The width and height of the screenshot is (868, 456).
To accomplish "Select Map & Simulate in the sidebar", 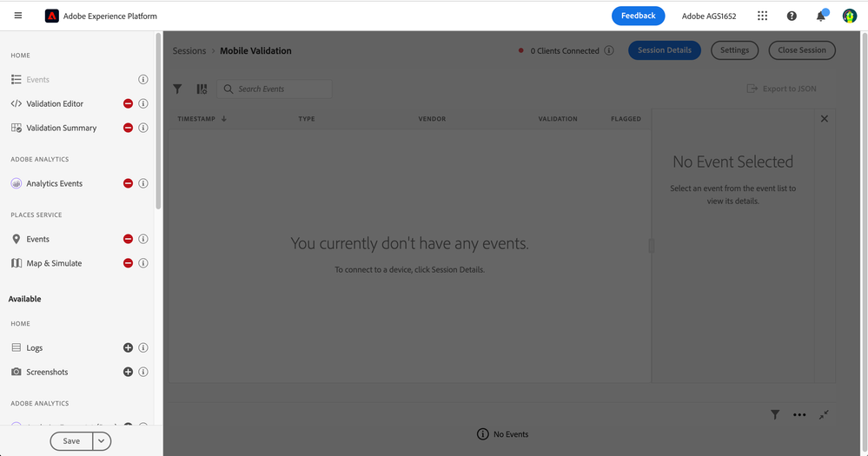I will pyautogui.click(x=54, y=263).
